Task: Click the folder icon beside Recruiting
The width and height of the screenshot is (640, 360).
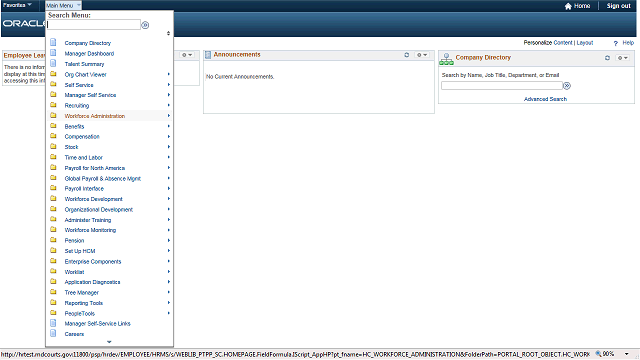Action: [x=53, y=105]
